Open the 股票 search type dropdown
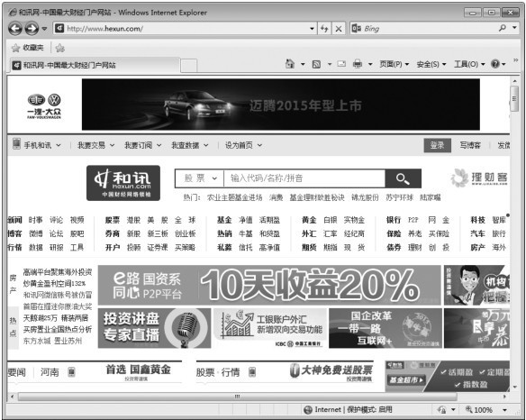The image size is (526, 420). pos(200,178)
